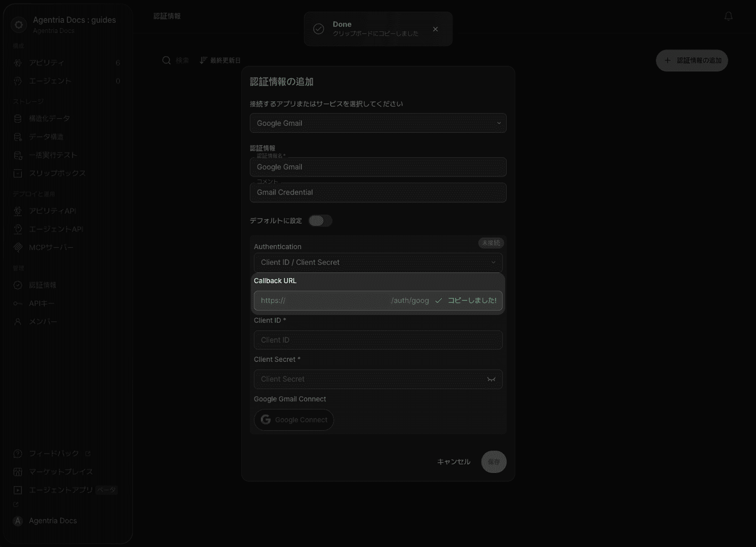Click the Google G logo icon

[265, 420]
